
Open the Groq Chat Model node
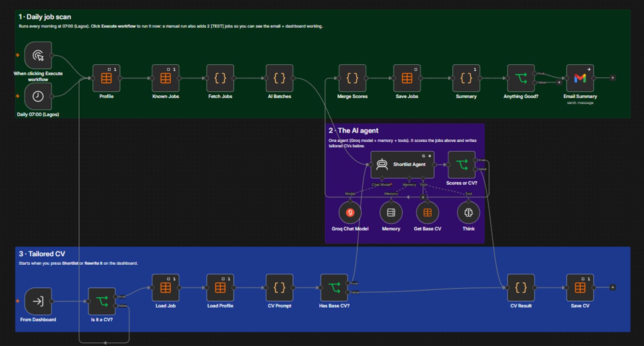point(350,213)
